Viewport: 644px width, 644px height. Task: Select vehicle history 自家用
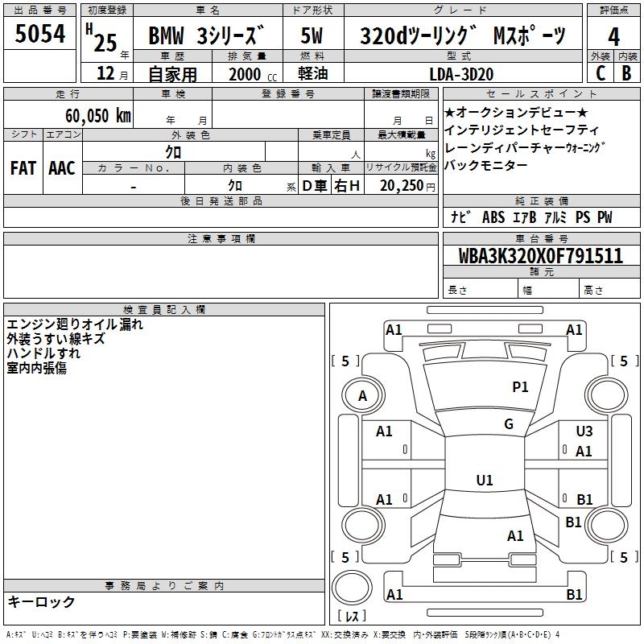click(x=172, y=74)
